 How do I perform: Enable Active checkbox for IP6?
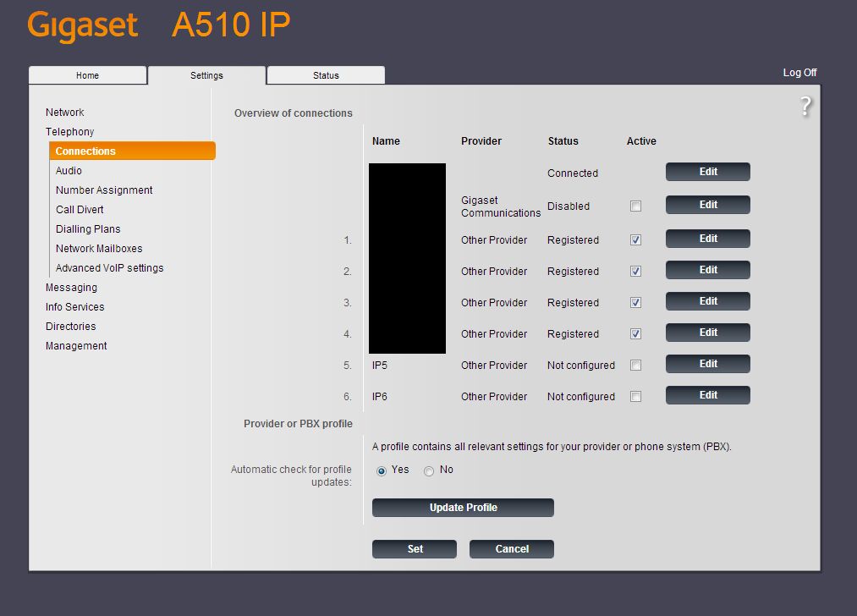tap(635, 396)
